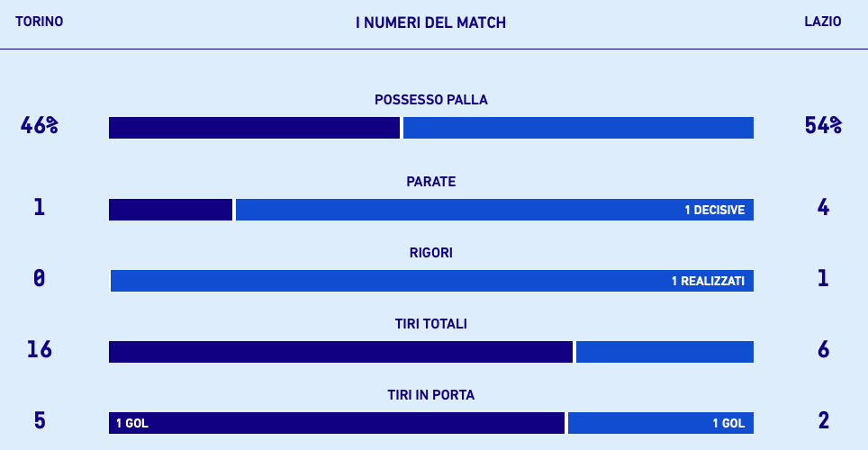The width and height of the screenshot is (868, 450).
Task: Click Lazio's saves count of 4
Action: (x=823, y=208)
